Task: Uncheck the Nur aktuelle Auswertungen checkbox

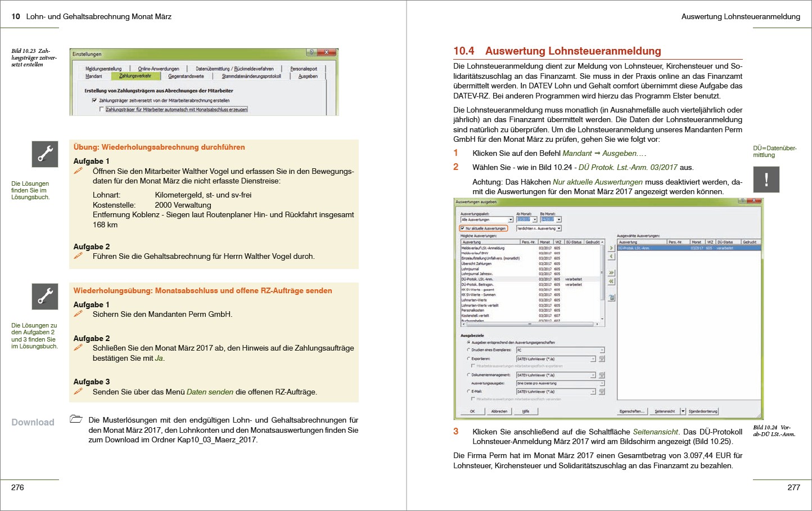Action: coord(462,228)
